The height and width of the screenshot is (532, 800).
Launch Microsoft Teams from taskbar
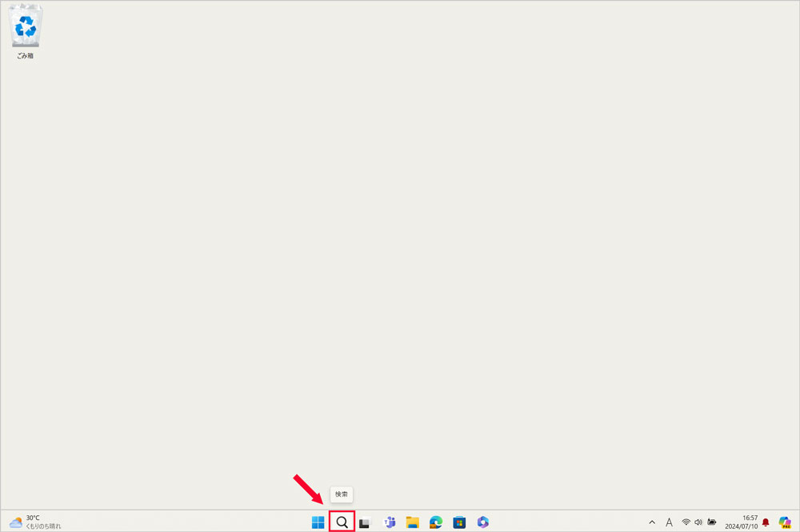click(x=390, y=522)
